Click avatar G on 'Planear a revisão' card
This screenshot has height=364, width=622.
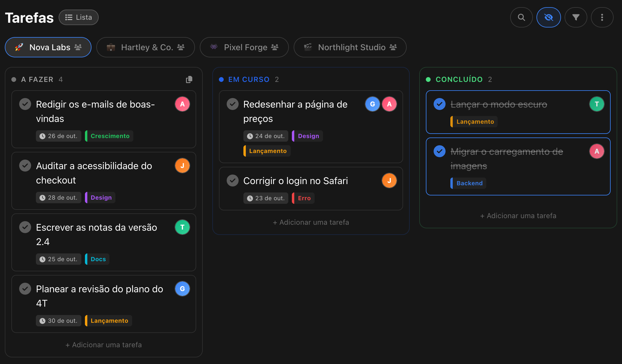[182, 289]
